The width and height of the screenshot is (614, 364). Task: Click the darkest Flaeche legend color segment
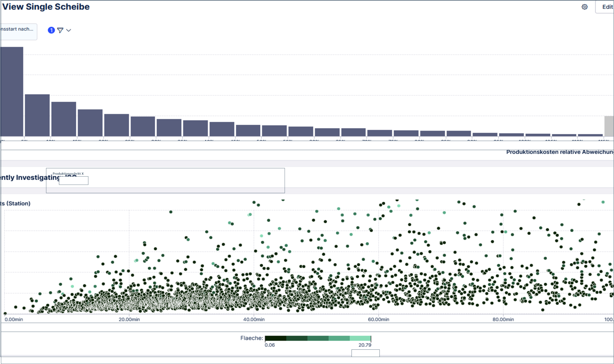(x=276, y=338)
